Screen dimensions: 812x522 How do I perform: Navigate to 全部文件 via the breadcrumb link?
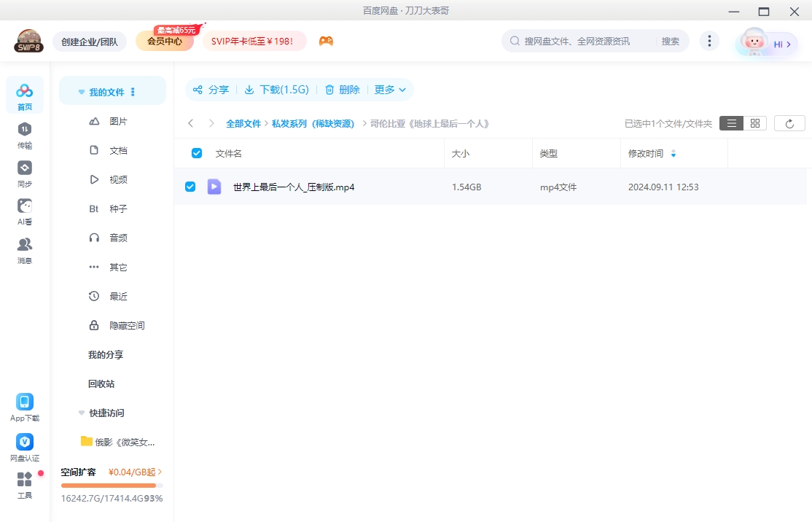coord(244,123)
